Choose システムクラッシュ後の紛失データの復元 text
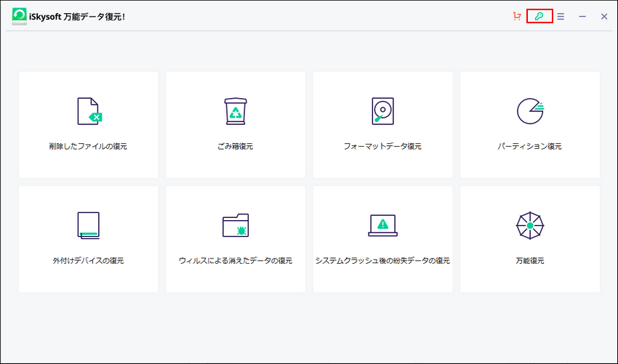This screenshot has height=364, width=618. point(382,260)
